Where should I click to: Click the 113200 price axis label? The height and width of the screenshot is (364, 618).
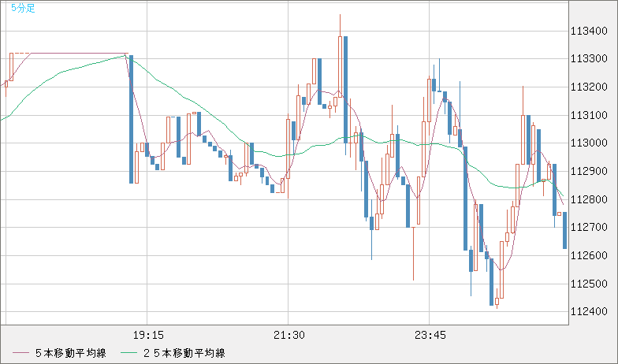[589, 87]
